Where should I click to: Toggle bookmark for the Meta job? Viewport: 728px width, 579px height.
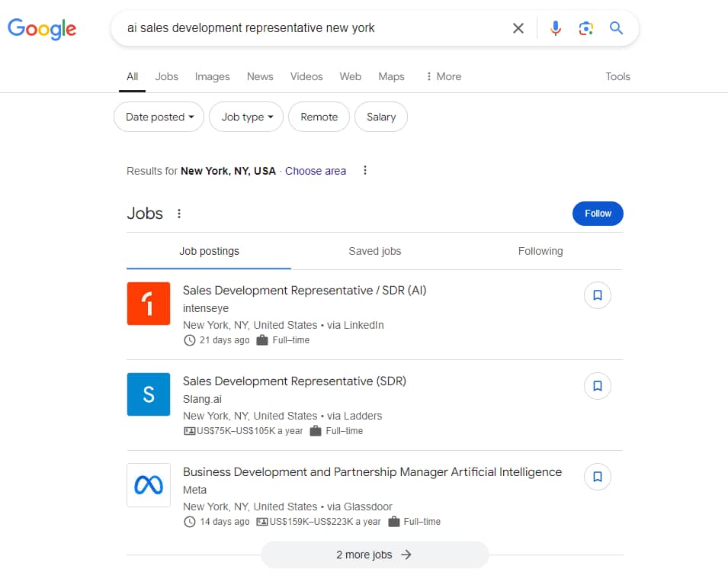coord(597,477)
